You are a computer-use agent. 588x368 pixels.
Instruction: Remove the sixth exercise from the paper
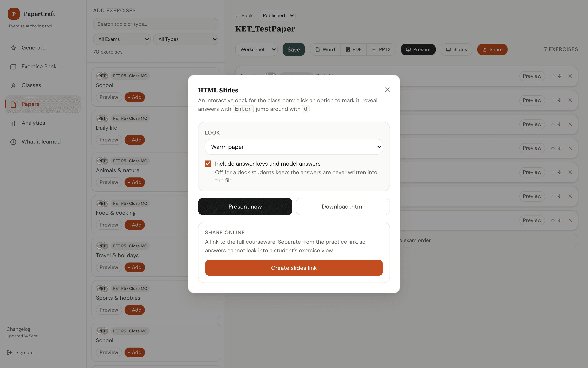(x=570, y=196)
